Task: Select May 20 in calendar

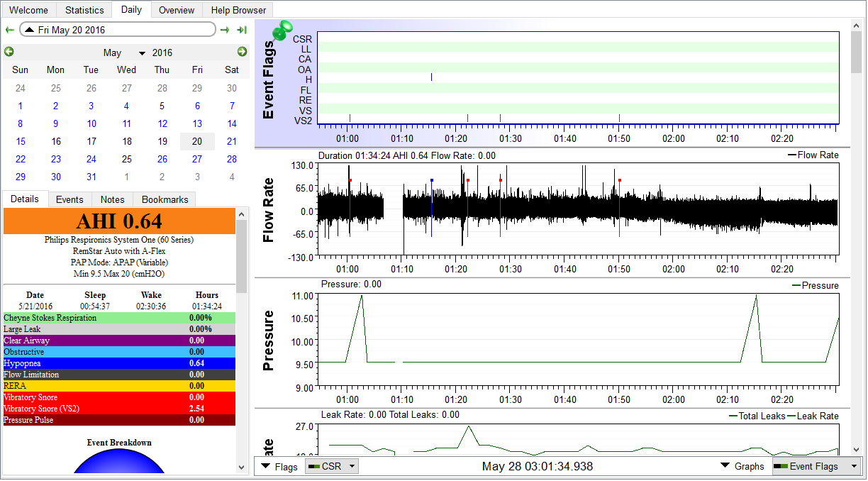Action: click(197, 141)
